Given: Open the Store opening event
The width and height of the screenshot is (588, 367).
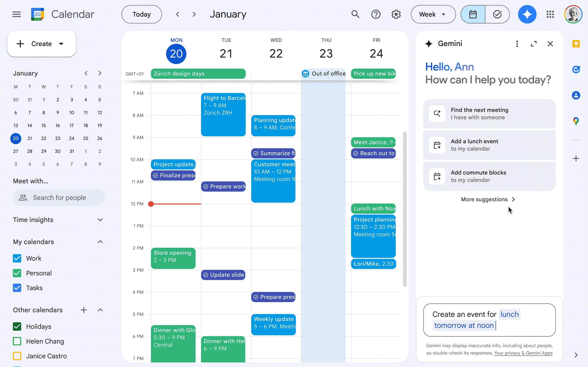Looking at the screenshot, I should point(173,258).
